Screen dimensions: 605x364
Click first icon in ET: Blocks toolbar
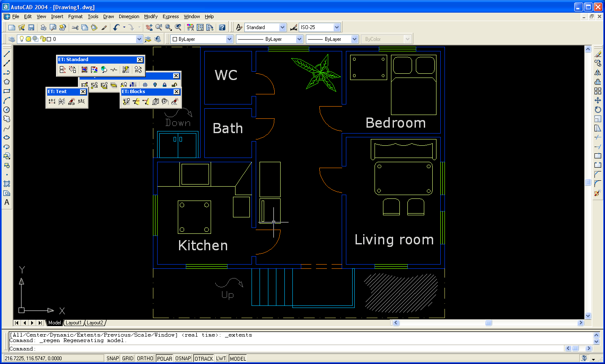(x=126, y=102)
